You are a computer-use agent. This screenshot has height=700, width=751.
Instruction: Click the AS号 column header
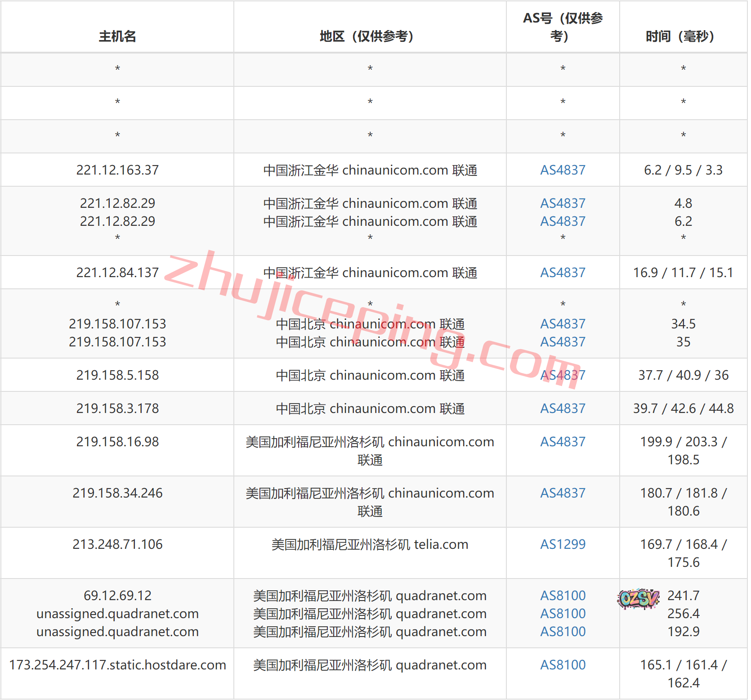[563, 27]
